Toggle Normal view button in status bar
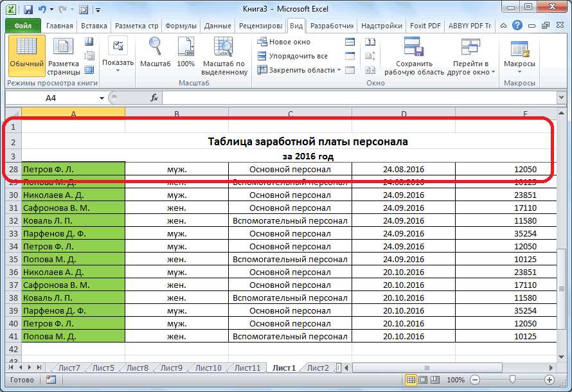 click(410, 380)
